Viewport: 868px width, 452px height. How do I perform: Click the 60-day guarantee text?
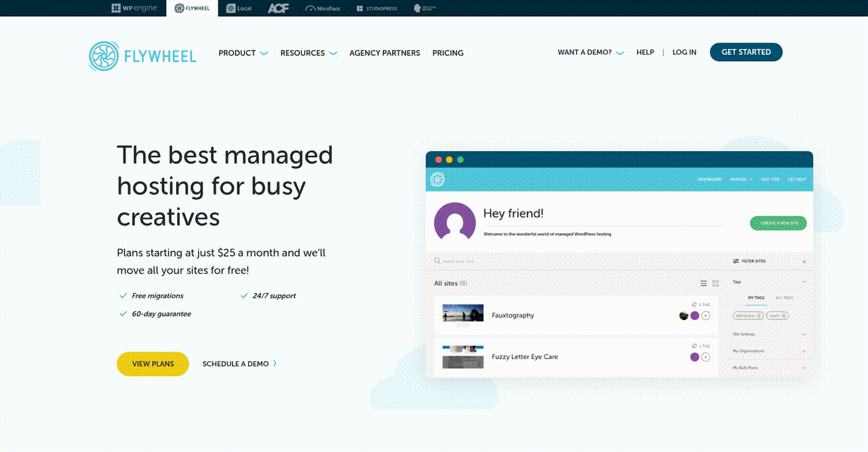(x=161, y=314)
